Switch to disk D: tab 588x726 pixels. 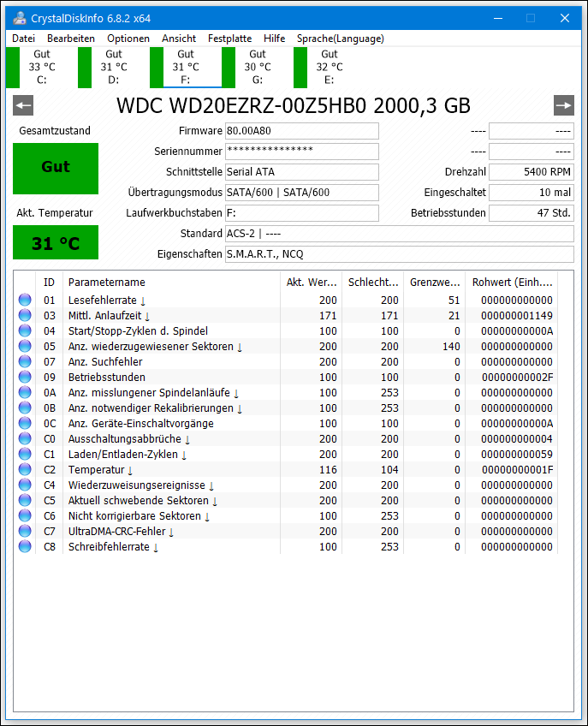[x=114, y=67]
